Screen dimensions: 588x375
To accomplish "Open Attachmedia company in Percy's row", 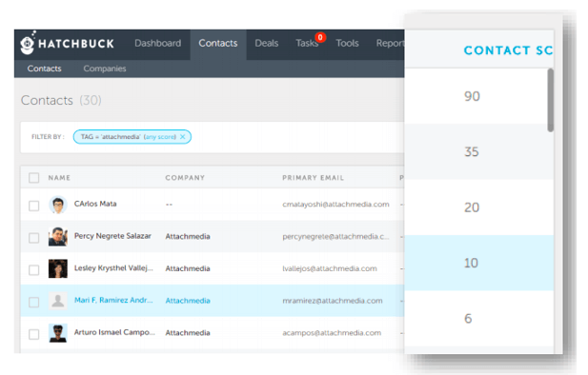I will [x=188, y=236].
